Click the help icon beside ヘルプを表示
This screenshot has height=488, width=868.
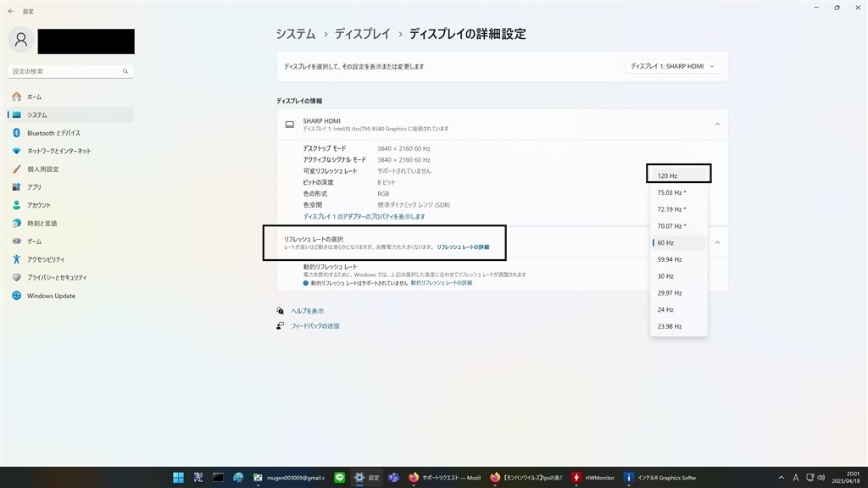click(x=280, y=311)
